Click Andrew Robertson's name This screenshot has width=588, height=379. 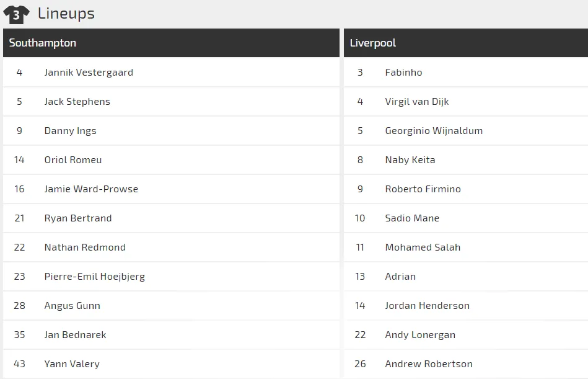tap(428, 364)
